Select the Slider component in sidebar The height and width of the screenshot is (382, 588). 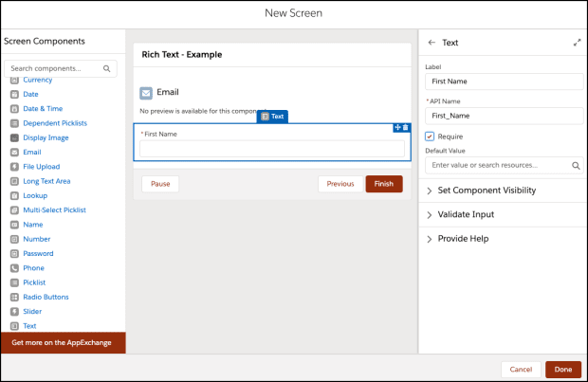[x=34, y=311]
